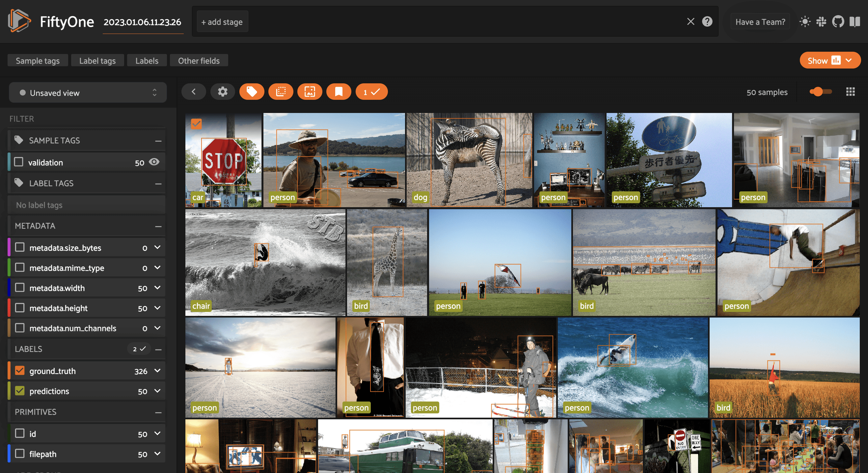Click the patches view icon
This screenshot has width=868, height=473.
click(280, 92)
